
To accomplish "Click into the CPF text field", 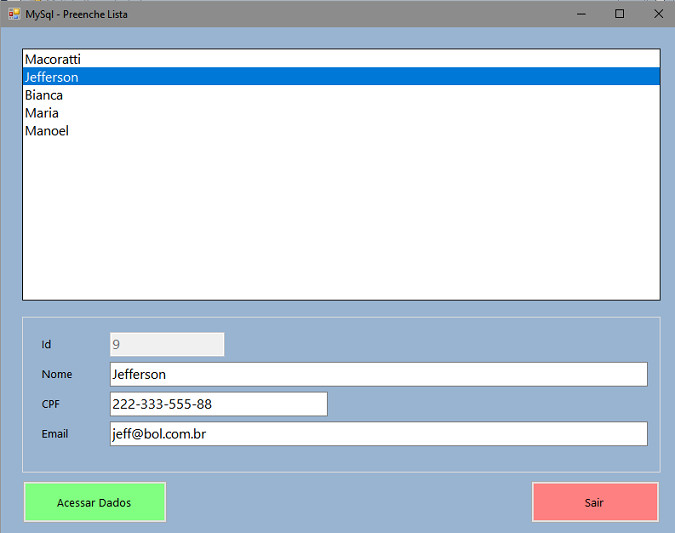I will coord(219,404).
